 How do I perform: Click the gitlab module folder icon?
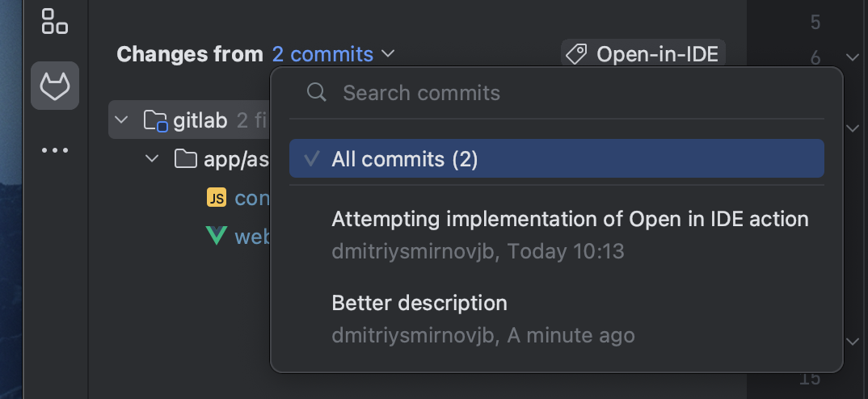(155, 121)
